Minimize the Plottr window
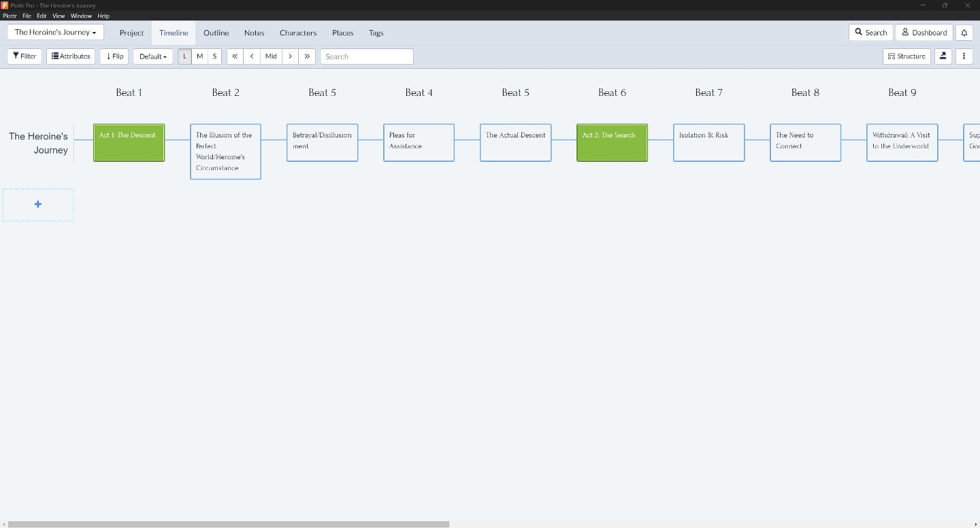The height and width of the screenshot is (528, 980). coord(922,5)
